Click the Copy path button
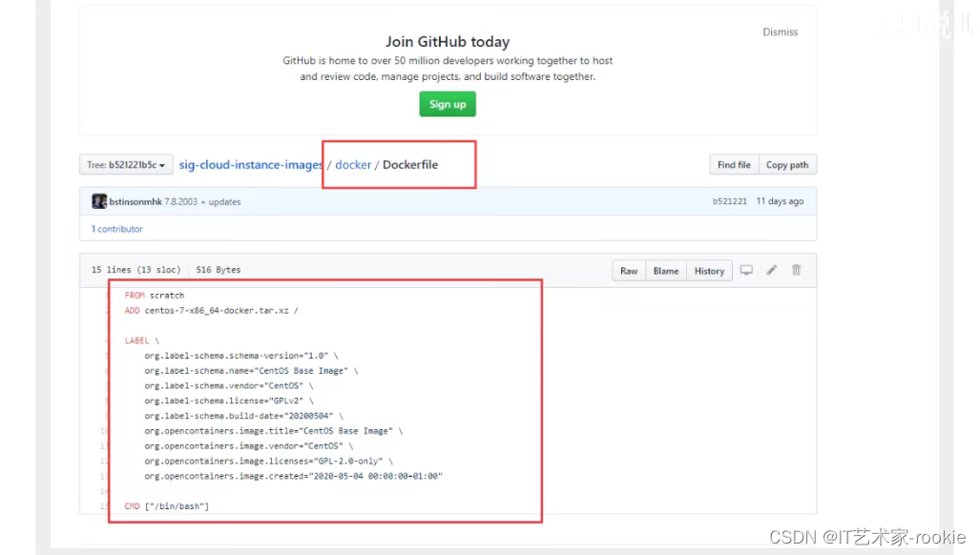This screenshot has height=555, width=980. [x=787, y=165]
